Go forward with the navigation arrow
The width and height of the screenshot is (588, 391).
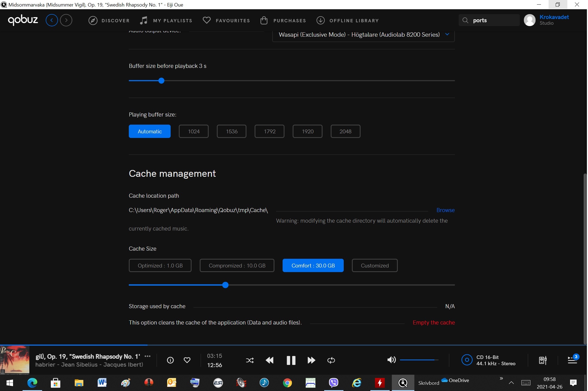point(66,20)
